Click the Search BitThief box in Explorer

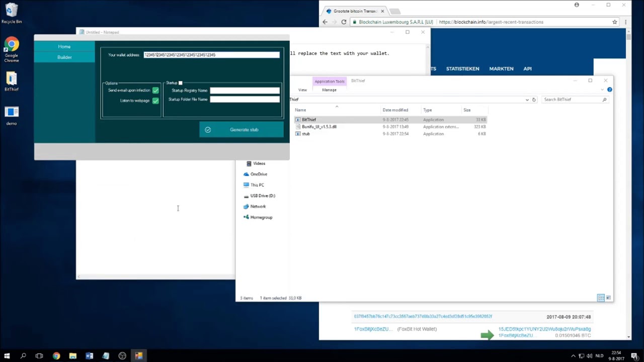coord(575,100)
